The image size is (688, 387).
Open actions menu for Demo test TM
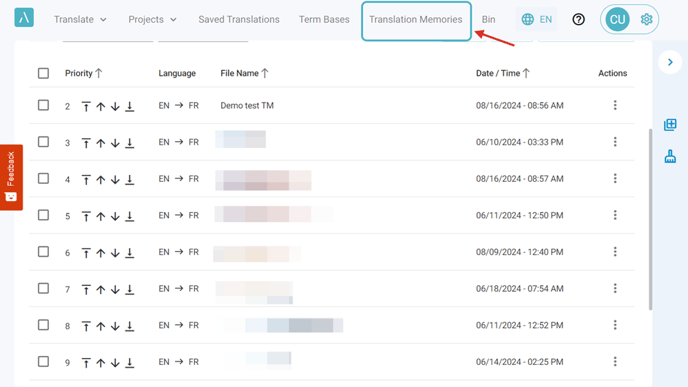[x=615, y=105]
